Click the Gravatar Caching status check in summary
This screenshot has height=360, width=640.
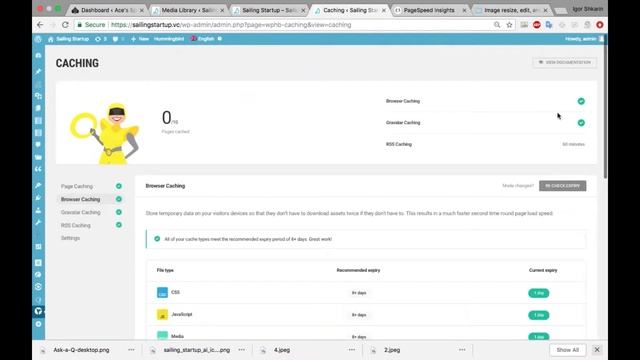tap(581, 123)
